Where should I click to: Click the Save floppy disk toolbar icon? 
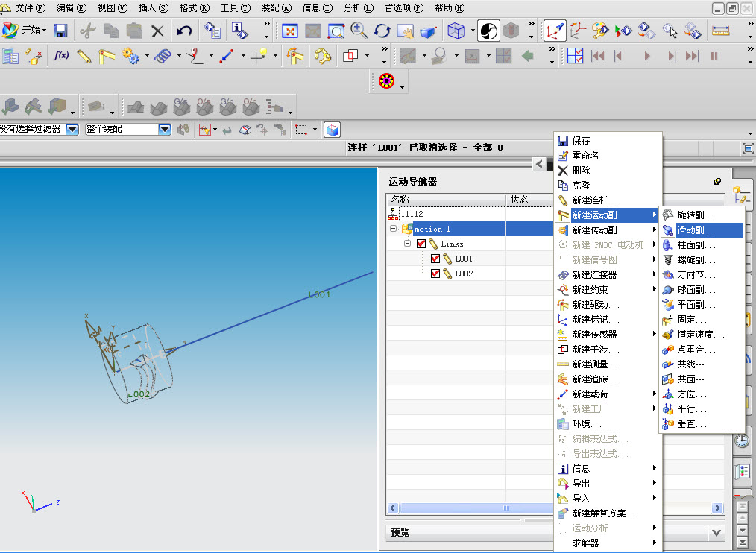60,31
